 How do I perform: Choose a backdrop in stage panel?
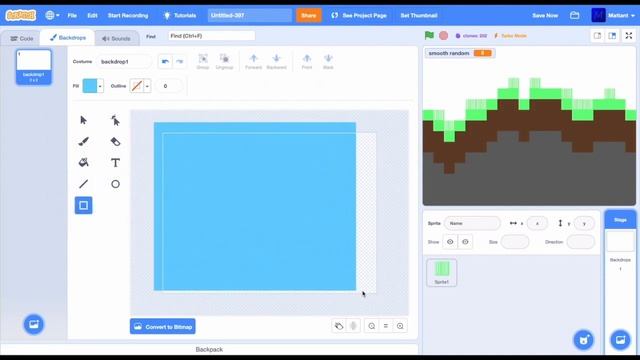pyautogui.click(x=620, y=340)
